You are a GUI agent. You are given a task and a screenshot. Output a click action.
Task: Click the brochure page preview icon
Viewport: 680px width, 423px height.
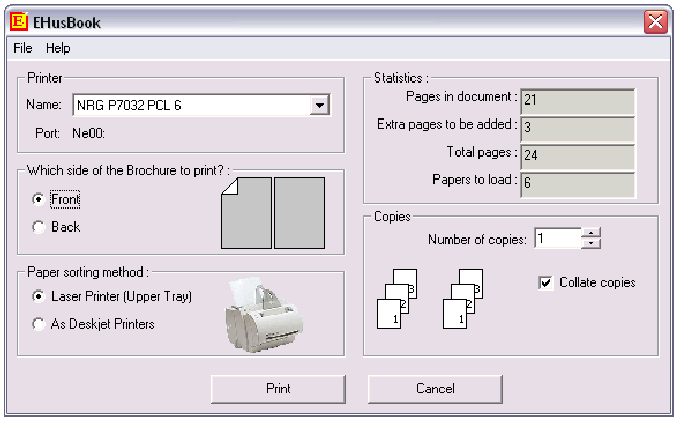click(x=272, y=212)
